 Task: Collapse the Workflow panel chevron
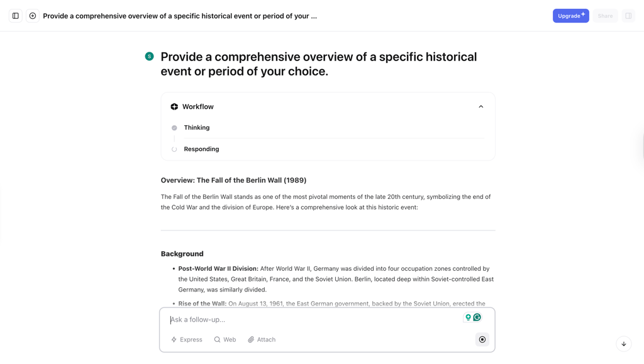click(481, 106)
